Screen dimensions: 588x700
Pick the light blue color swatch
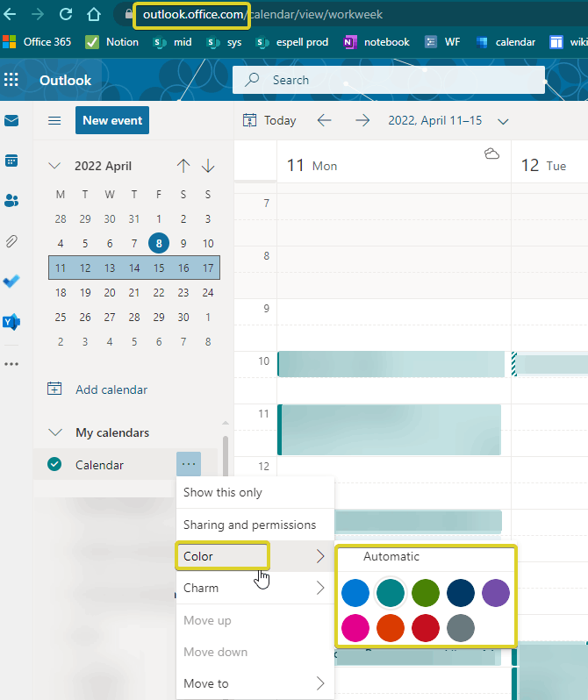pyautogui.click(x=355, y=593)
